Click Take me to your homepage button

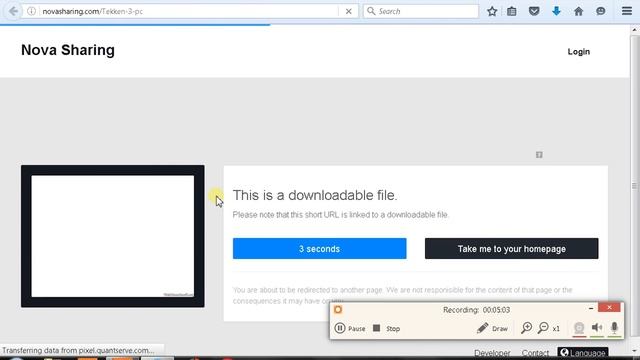click(511, 249)
